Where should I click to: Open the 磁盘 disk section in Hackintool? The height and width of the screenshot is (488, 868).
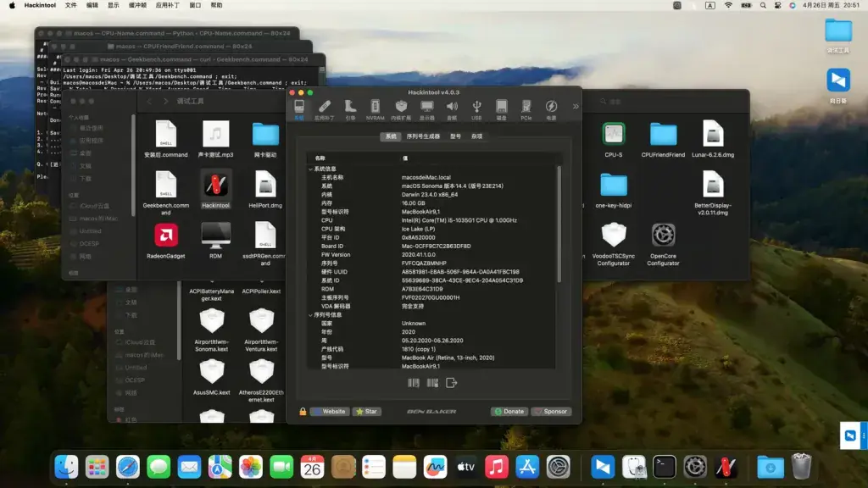[x=501, y=109]
